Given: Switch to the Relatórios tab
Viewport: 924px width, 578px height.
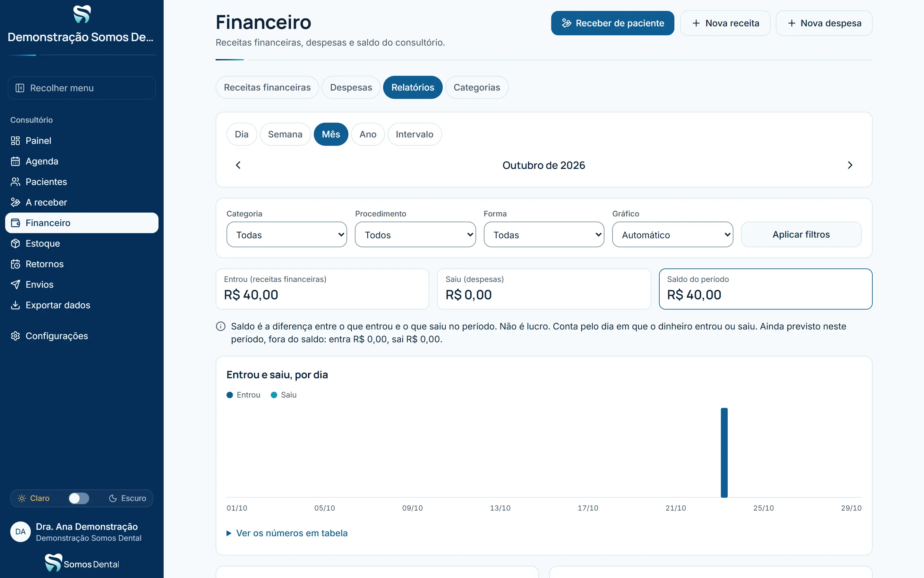Looking at the screenshot, I should pyautogui.click(x=413, y=88).
